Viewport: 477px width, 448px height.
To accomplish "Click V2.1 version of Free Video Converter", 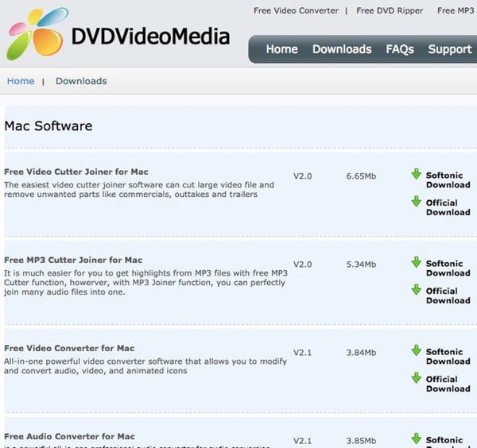I will pyautogui.click(x=302, y=353).
